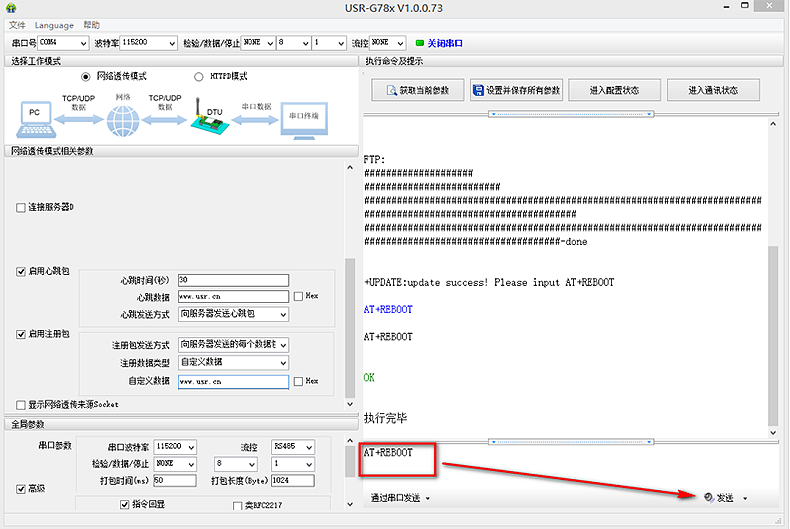This screenshot has height=529, width=790.
Task: Click the 串口终端 monitor icon in diagram
Action: 303,119
